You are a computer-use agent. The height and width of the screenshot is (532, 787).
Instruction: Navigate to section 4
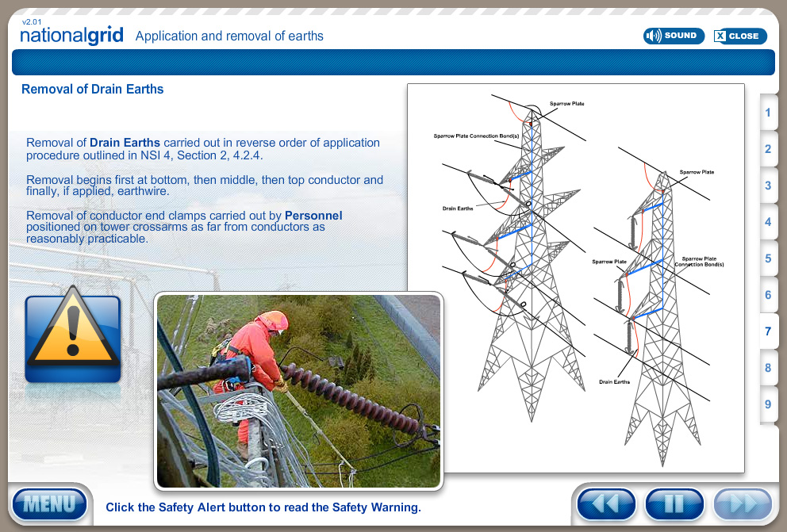(x=767, y=222)
